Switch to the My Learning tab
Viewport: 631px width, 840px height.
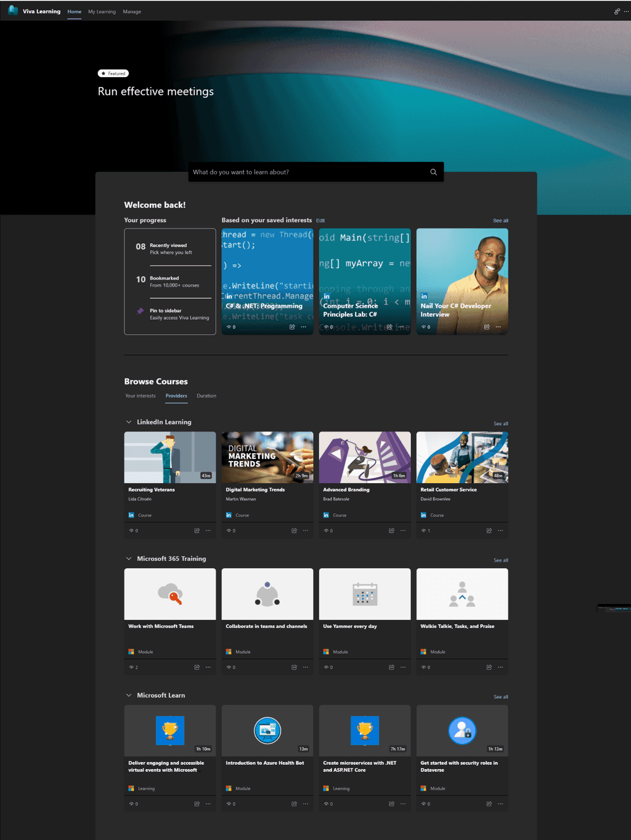102,12
